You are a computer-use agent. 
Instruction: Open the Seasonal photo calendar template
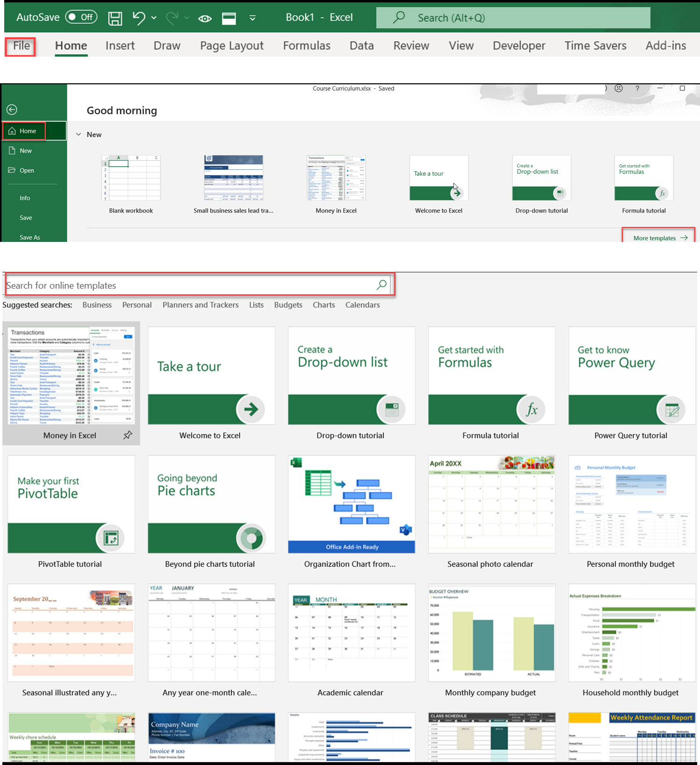point(492,504)
